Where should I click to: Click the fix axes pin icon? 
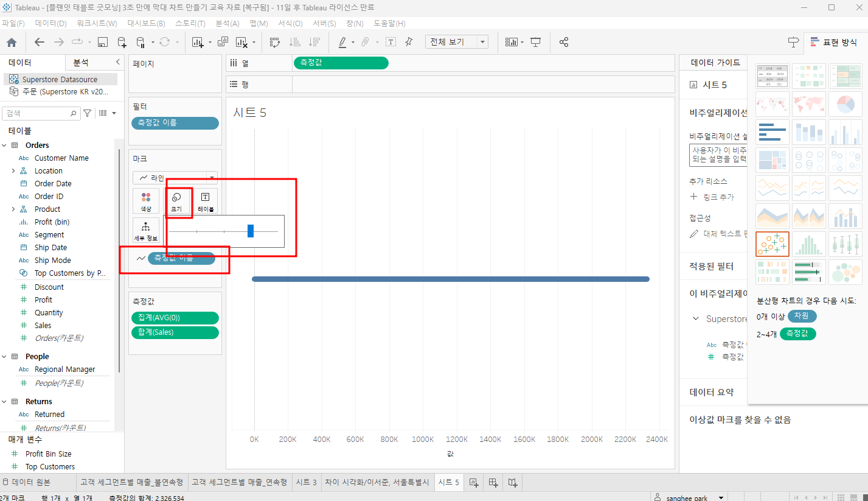(409, 42)
